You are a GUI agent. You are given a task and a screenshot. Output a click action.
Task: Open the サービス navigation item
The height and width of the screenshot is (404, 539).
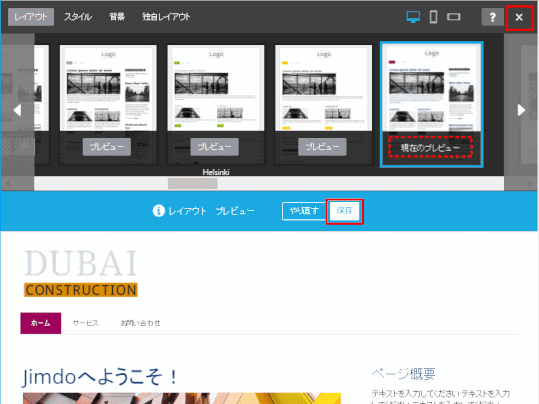click(x=86, y=323)
